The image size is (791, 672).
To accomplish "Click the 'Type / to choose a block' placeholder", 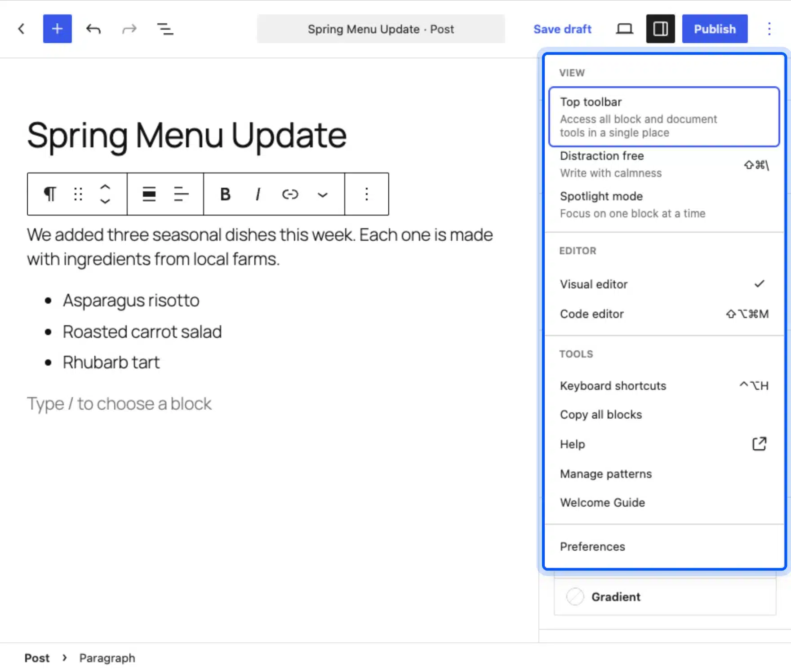I will point(119,403).
